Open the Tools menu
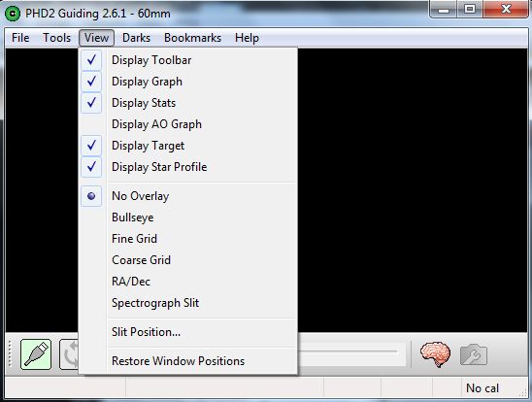Viewport: 532px width, 402px height. (56, 38)
